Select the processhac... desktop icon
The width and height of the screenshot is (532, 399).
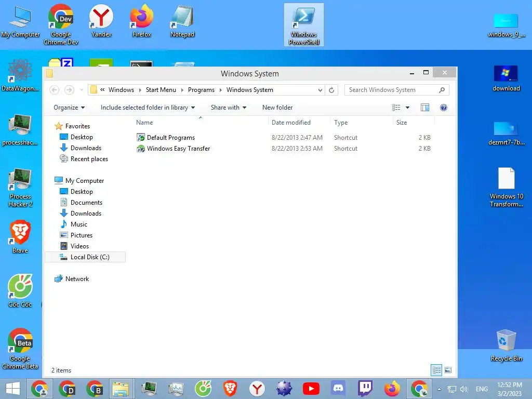point(20,129)
